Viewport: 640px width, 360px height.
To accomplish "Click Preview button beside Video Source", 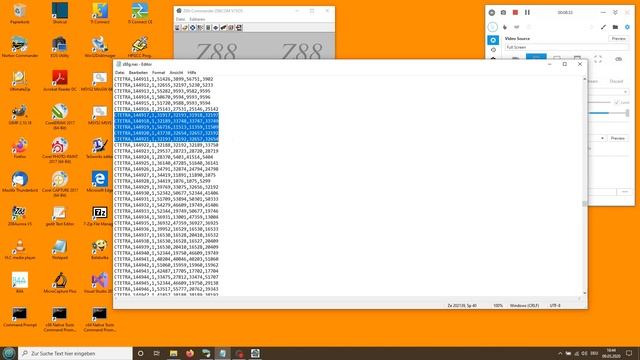I will click(618, 38).
